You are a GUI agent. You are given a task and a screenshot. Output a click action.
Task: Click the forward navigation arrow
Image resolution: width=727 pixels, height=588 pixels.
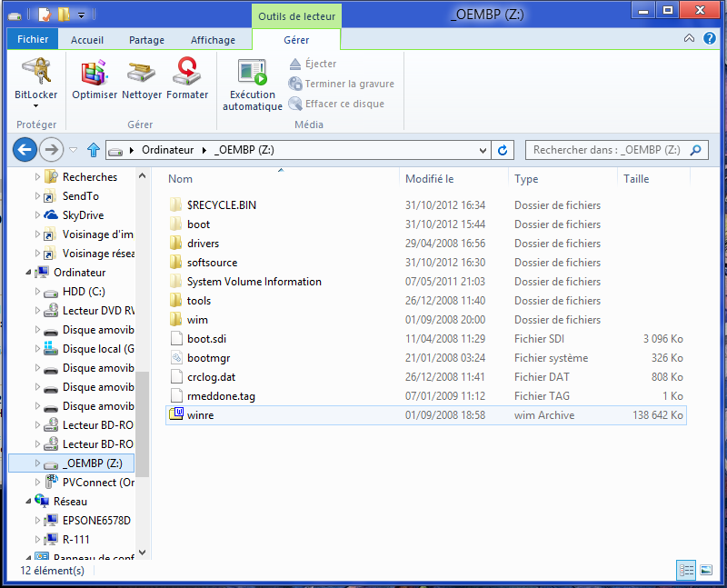(51, 150)
